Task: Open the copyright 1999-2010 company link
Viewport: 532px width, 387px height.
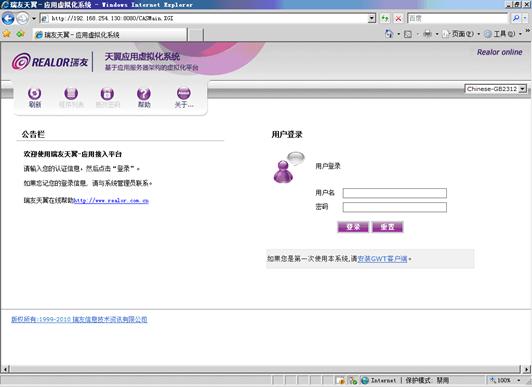Action: click(79, 319)
